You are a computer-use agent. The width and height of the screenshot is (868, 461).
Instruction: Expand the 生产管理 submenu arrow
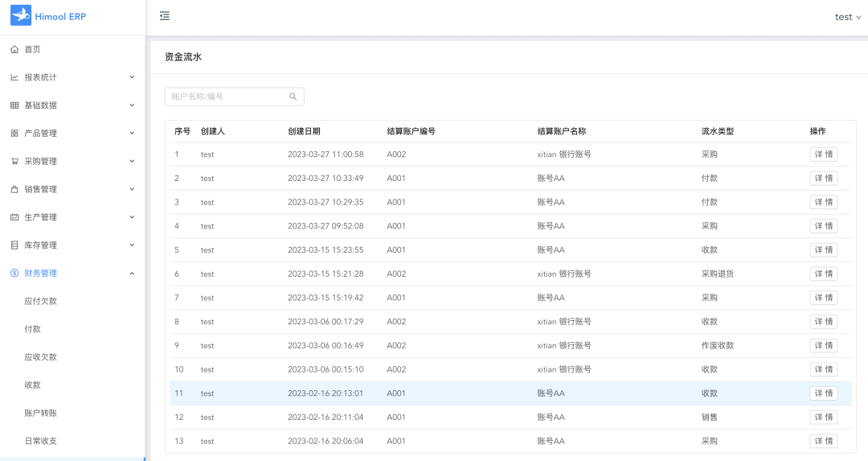[x=132, y=217]
